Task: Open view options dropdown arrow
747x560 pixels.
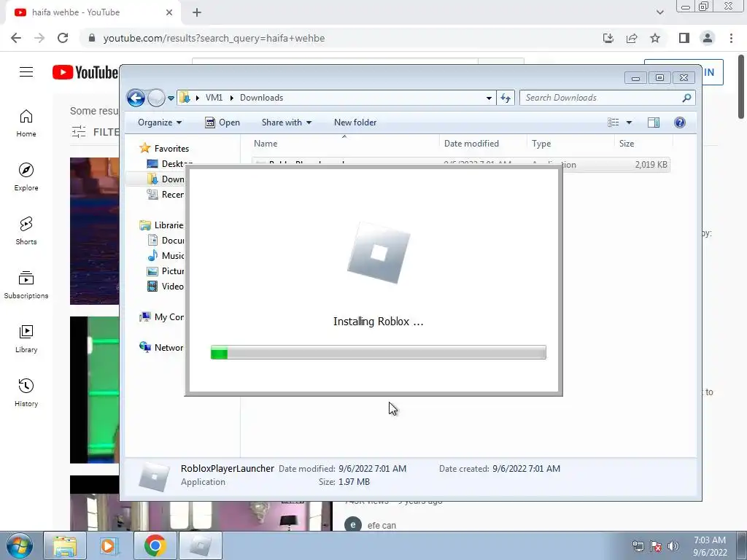Action: tap(629, 122)
